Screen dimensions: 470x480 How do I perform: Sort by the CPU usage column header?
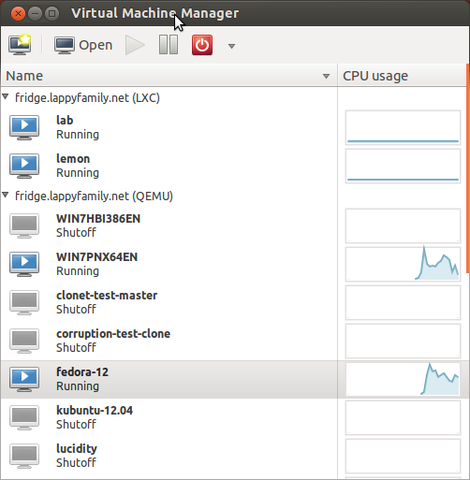401,76
